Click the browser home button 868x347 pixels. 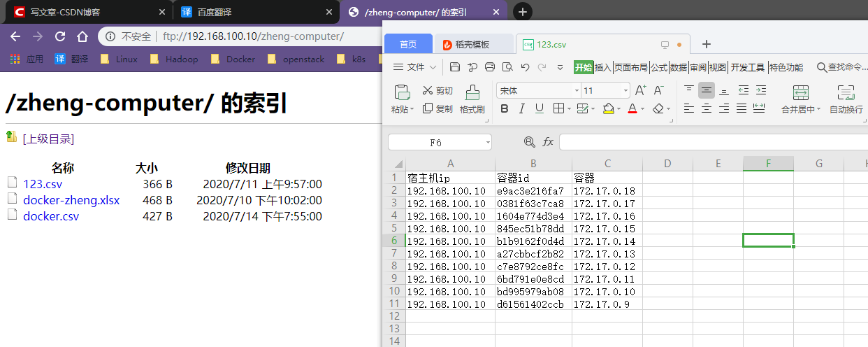(82, 36)
